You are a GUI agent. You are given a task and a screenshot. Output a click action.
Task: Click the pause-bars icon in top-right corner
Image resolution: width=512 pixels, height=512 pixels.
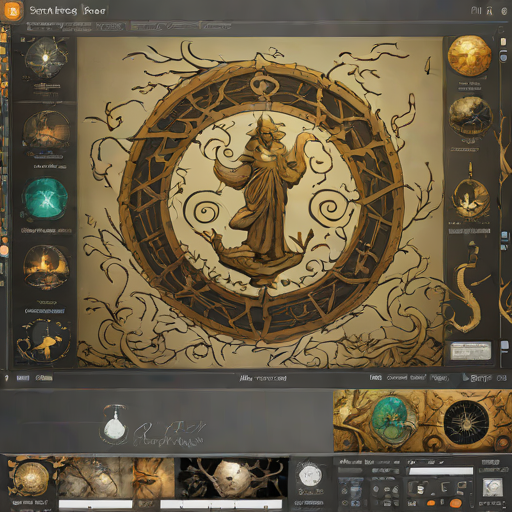(x=476, y=11)
